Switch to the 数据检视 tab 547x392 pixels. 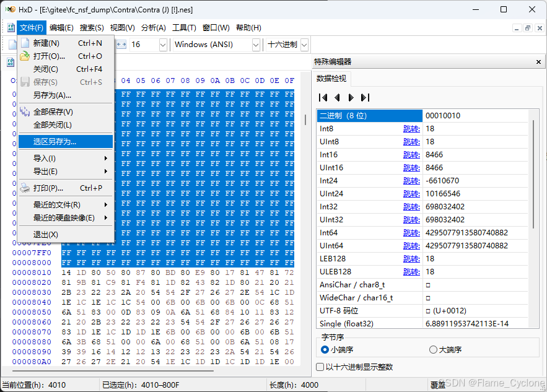tap(330, 79)
